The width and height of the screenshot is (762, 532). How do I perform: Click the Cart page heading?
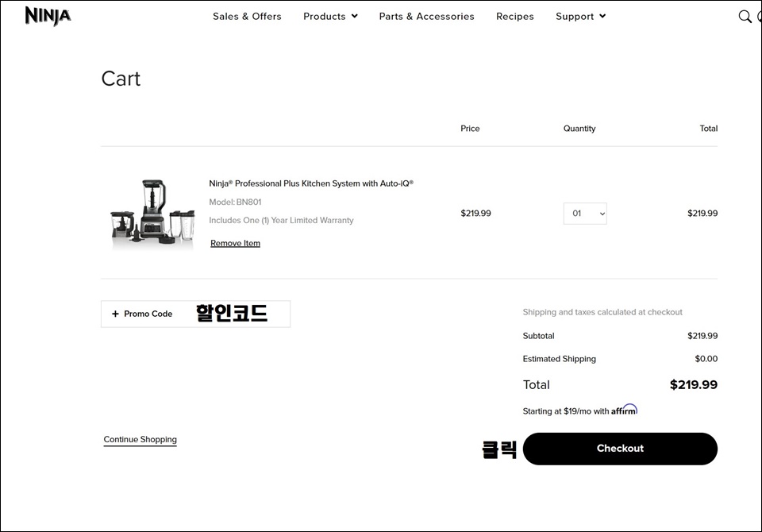(121, 79)
